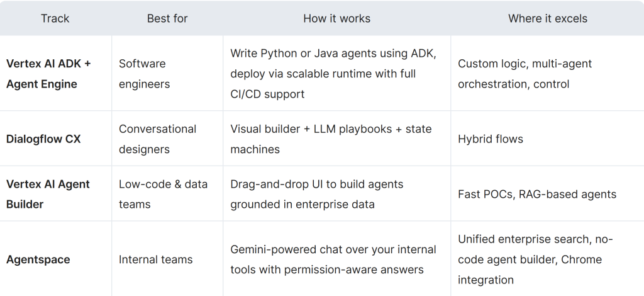Click the Hybrid flows cell

coord(548,139)
